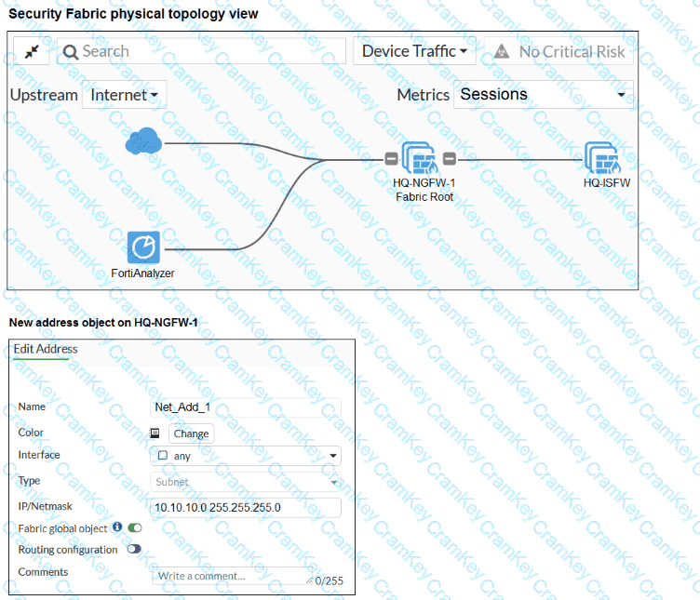
Task: Select the FortiAnalyzer device icon
Action: (143, 247)
